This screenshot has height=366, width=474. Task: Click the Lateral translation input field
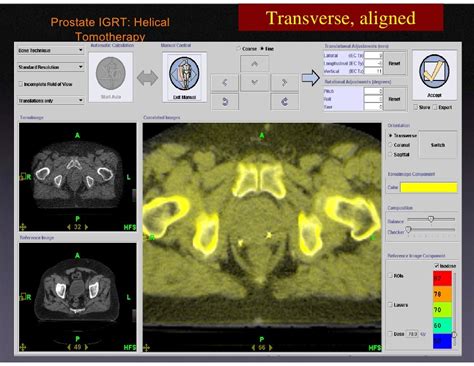(373, 55)
